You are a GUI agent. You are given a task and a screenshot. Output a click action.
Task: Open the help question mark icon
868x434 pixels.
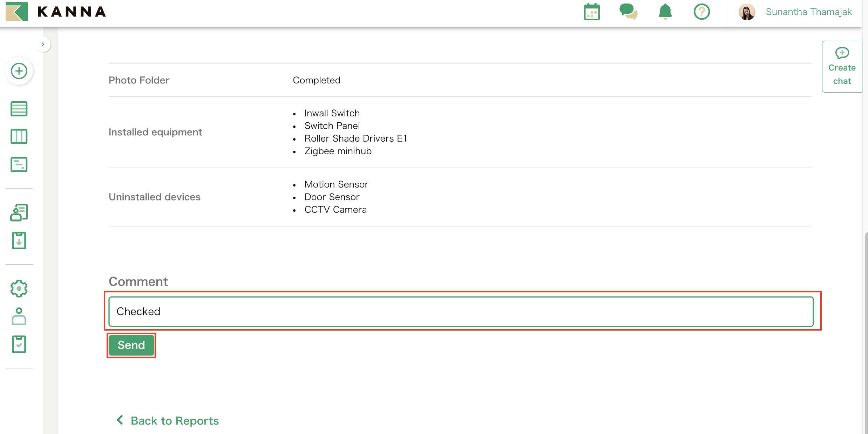coord(701,12)
